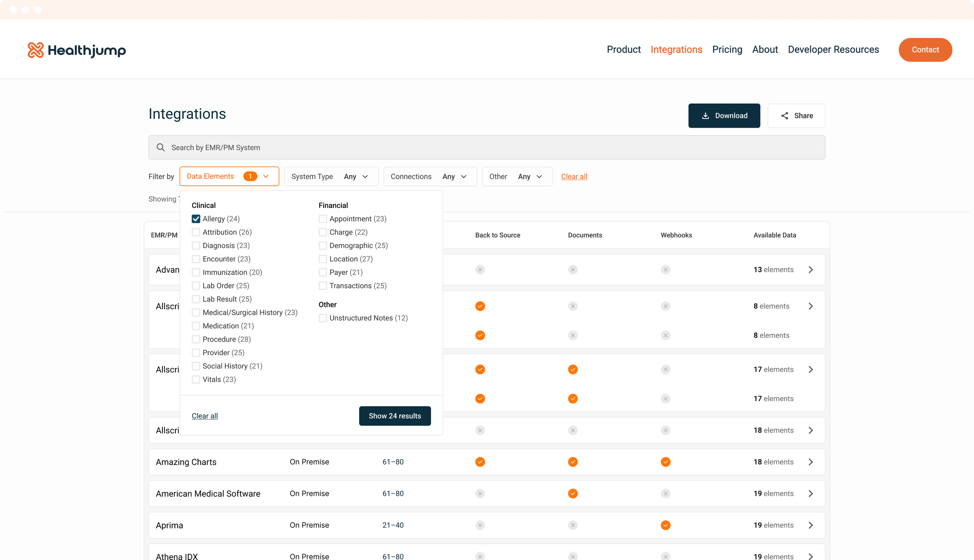
Task: Collapse the Data Elements filter dropdown
Action: [229, 176]
